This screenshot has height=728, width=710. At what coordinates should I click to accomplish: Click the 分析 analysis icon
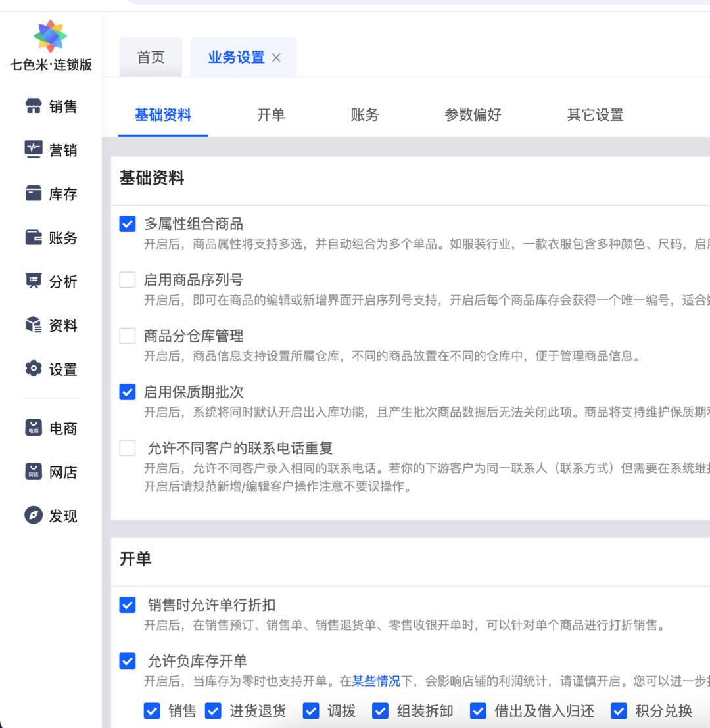pyautogui.click(x=34, y=281)
